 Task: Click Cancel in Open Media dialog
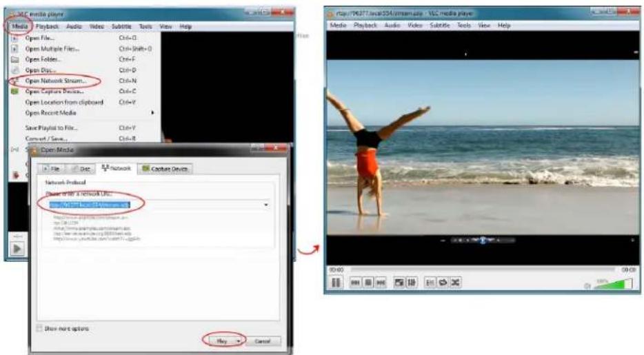(263, 341)
